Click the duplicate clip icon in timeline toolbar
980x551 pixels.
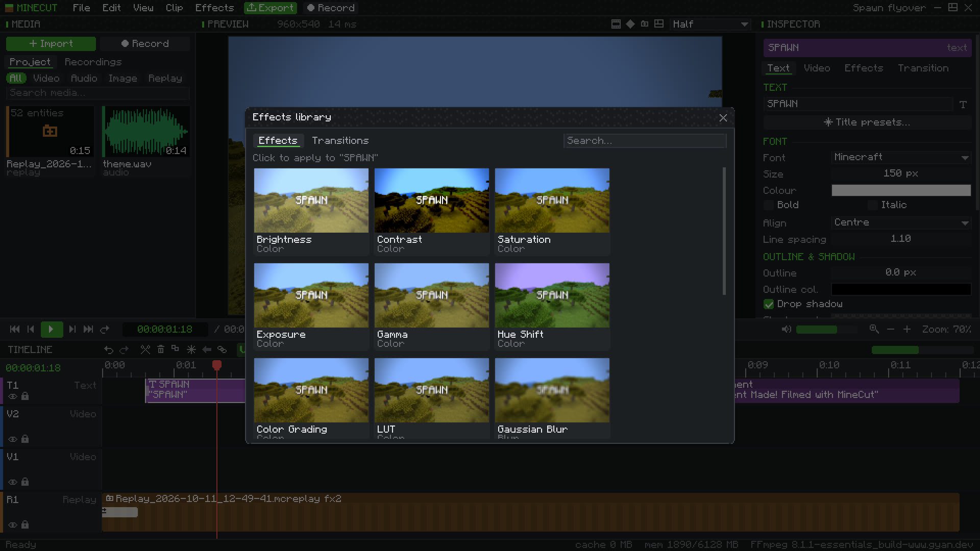(176, 349)
